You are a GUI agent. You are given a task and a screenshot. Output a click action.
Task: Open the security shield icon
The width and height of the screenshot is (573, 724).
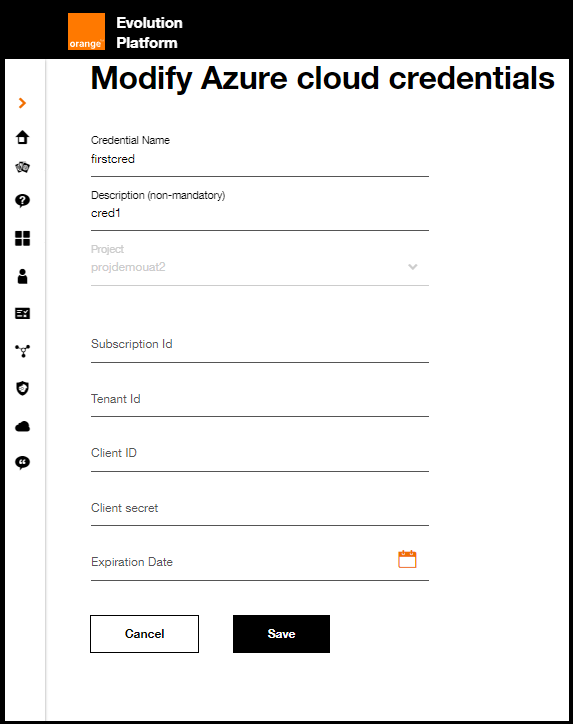coord(22,388)
